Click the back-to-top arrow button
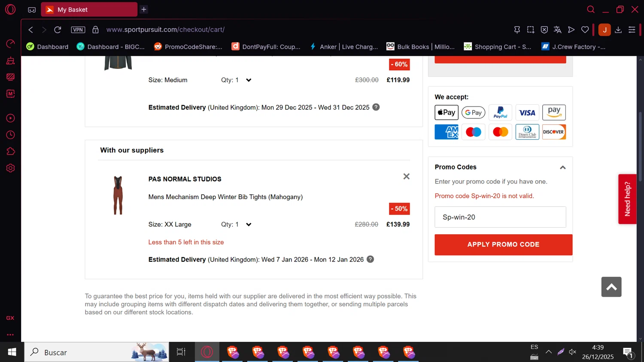The width and height of the screenshot is (644, 362). tap(611, 287)
